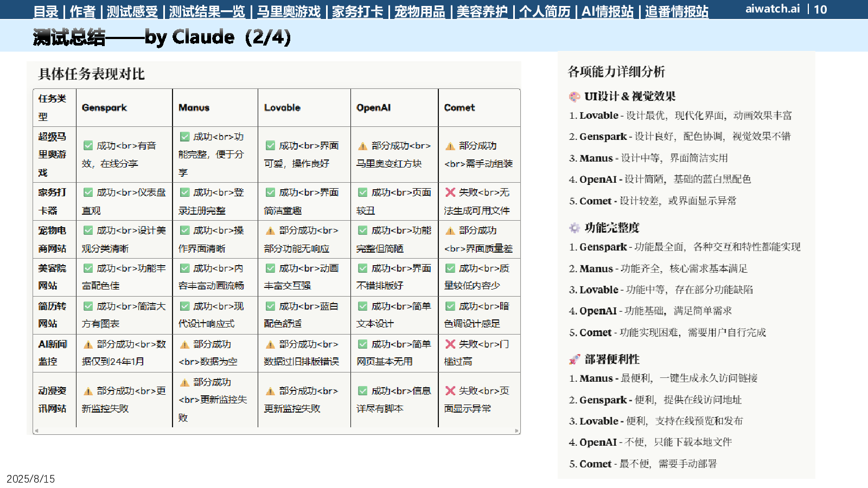The height and width of the screenshot is (488, 868).
Task: Click warning icon in Lovable 宠物电商网站 cell
Action: click(x=270, y=230)
